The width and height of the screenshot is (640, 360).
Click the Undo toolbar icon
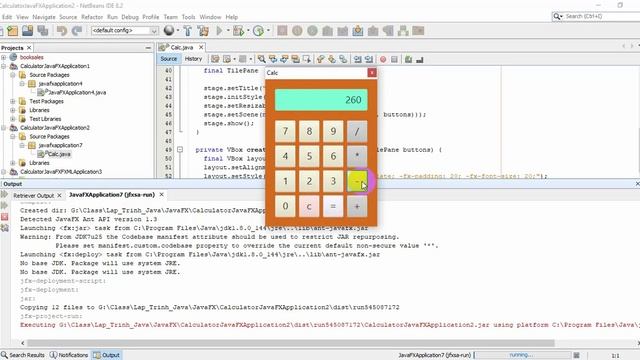62,31
